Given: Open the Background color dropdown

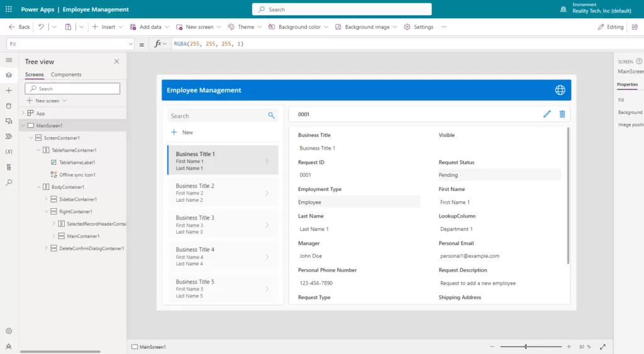Looking at the screenshot, I should tap(299, 27).
